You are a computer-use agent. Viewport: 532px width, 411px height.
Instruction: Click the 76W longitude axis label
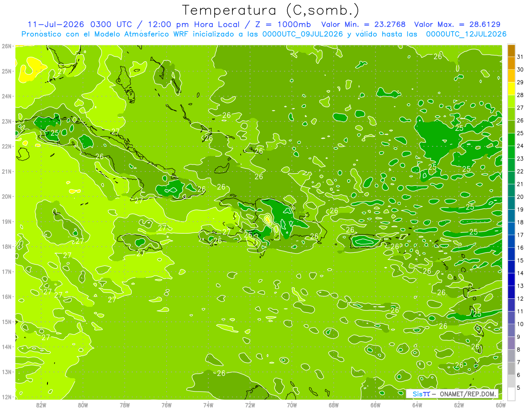(x=167, y=405)
